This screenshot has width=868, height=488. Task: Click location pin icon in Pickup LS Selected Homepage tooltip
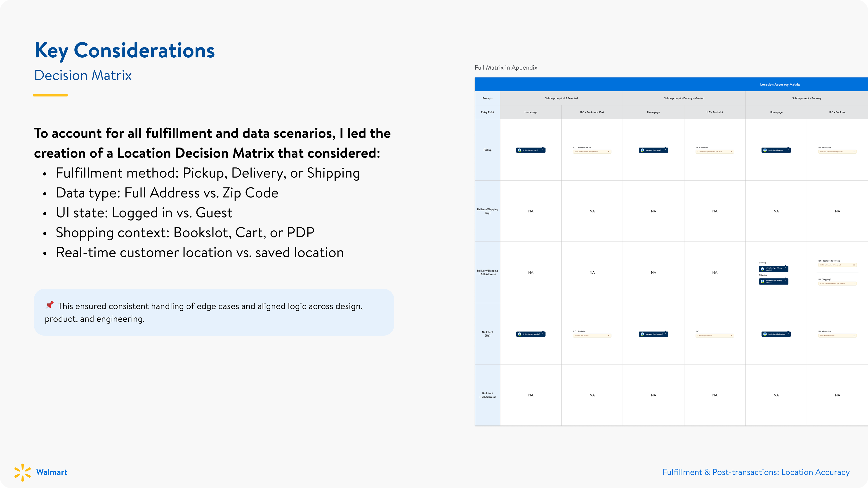(520, 150)
